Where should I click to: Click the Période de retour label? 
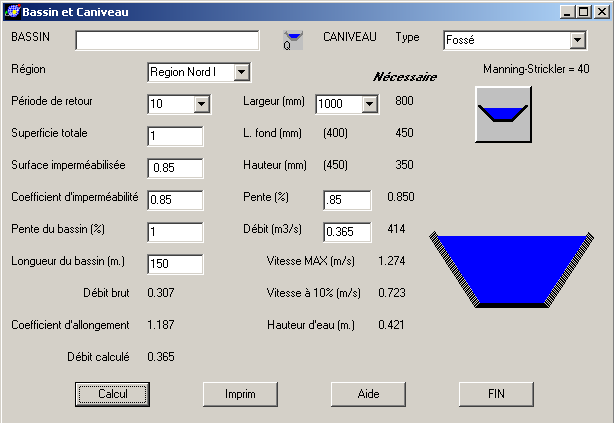(52, 101)
